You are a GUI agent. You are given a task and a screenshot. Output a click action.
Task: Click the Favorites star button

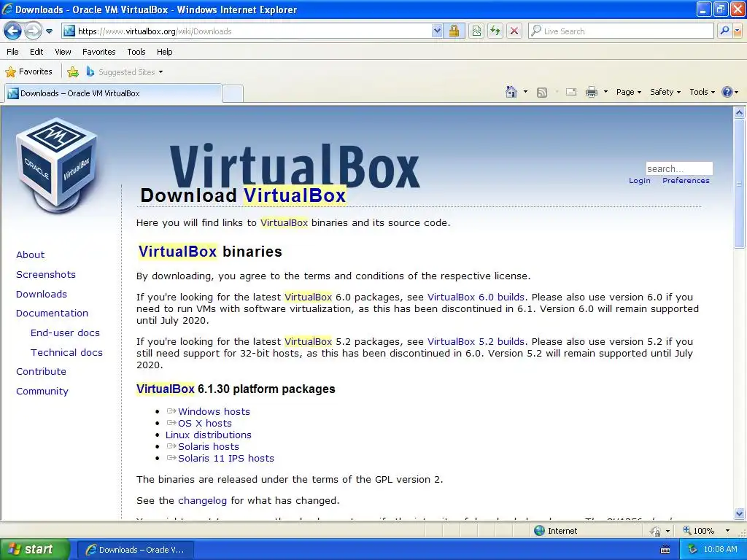click(x=28, y=72)
